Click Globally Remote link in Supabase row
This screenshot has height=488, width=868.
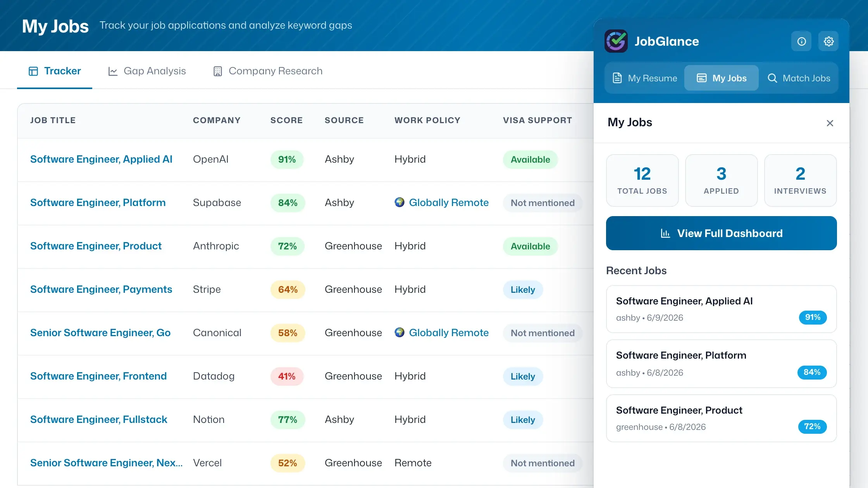point(449,203)
